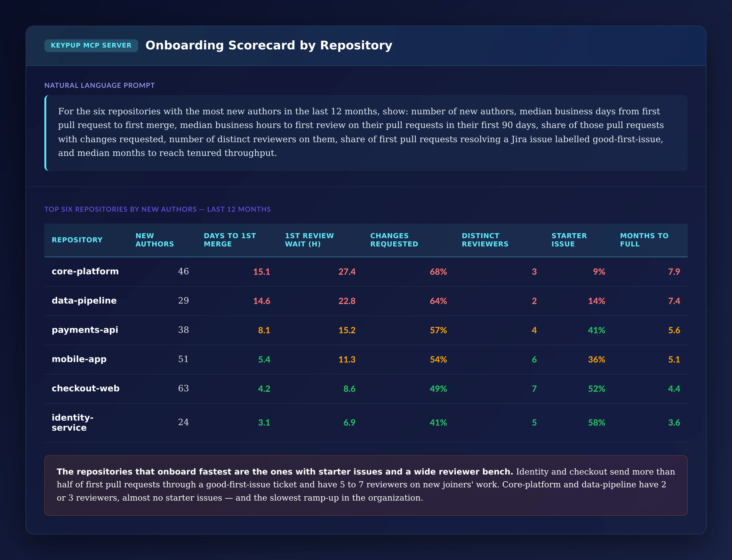
Task: Click core-platform months to full 7.9
Action: click(x=674, y=272)
